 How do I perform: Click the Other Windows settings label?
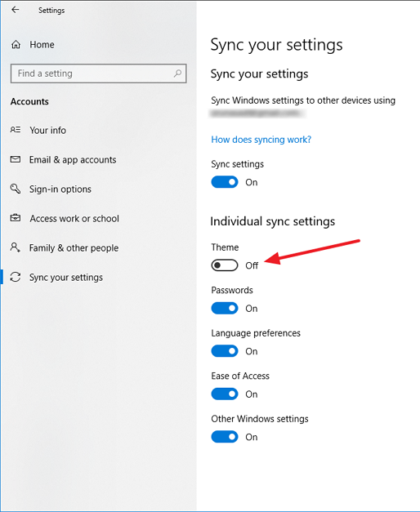click(x=260, y=419)
